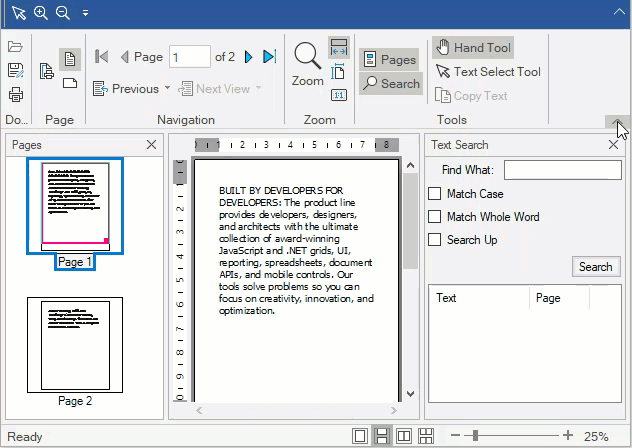Tick the Search Up checkbox
The image size is (632, 448).
tap(435, 240)
